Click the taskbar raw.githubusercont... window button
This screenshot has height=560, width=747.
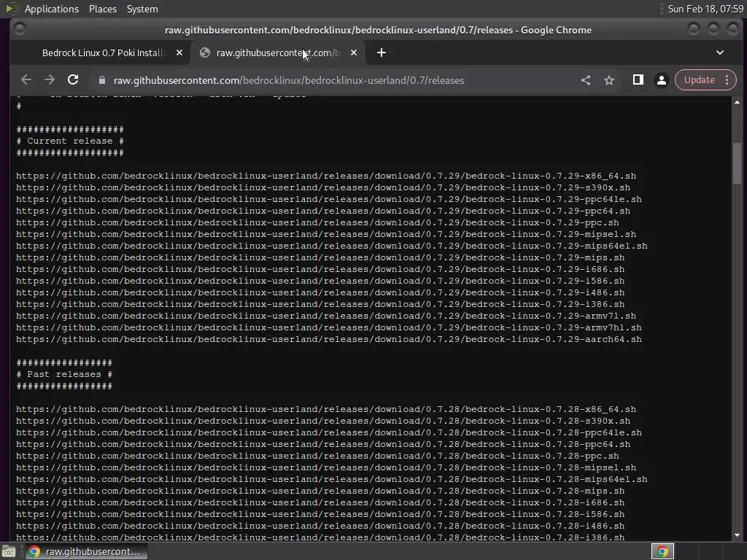[86, 551]
